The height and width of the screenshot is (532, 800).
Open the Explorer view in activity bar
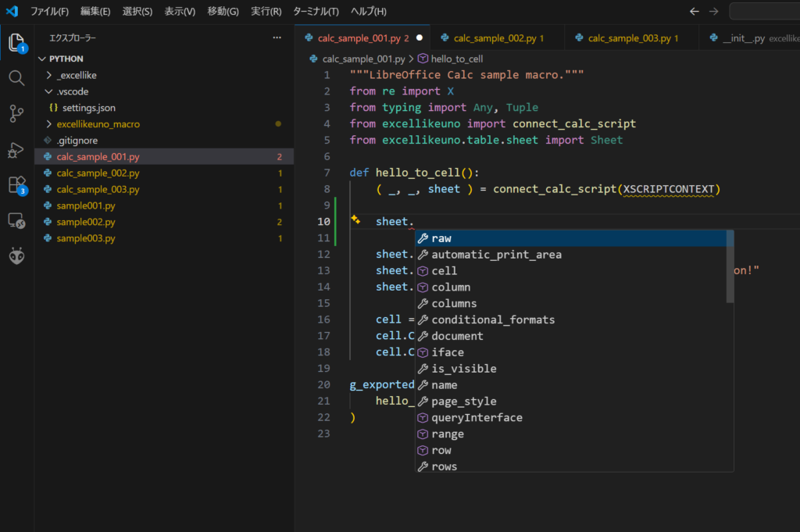point(16,42)
